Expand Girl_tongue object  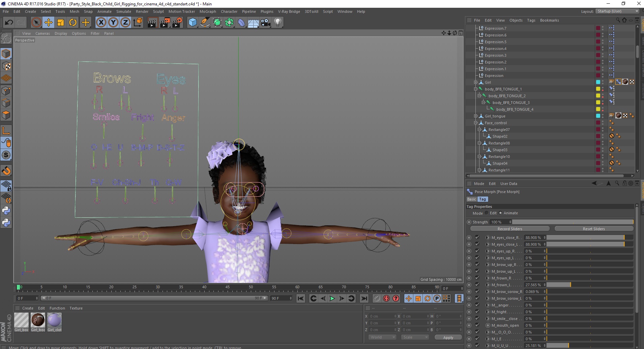476,116
